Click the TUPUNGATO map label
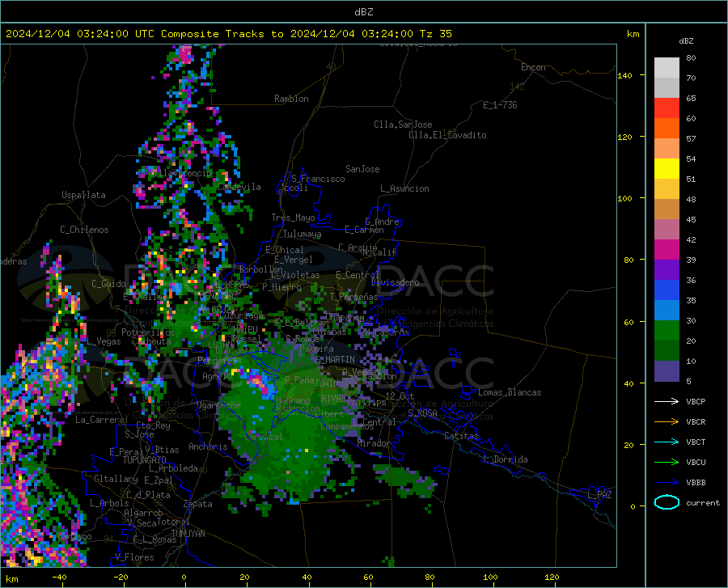The height and width of the screenshot is (588, 728). point(145,460)
